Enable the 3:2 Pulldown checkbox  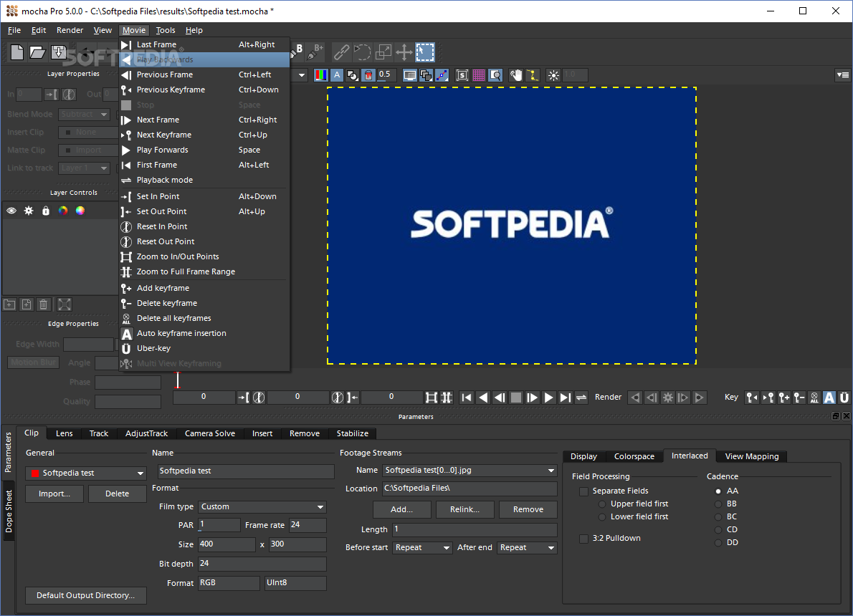584,539
